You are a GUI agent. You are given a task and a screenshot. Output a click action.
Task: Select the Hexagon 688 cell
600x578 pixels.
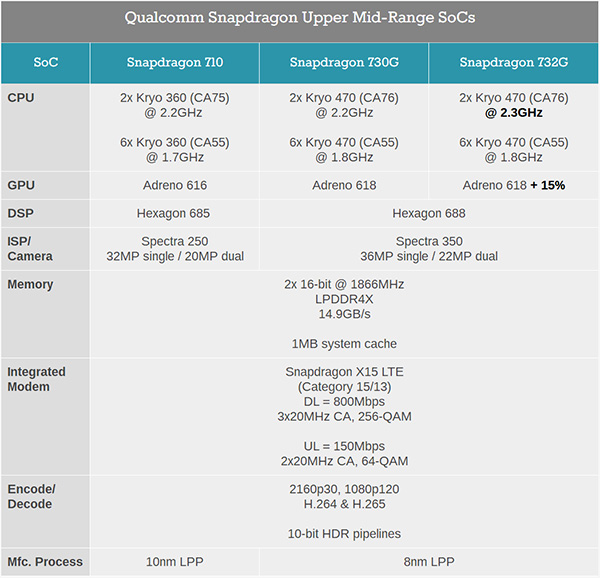tap(429, 214)
